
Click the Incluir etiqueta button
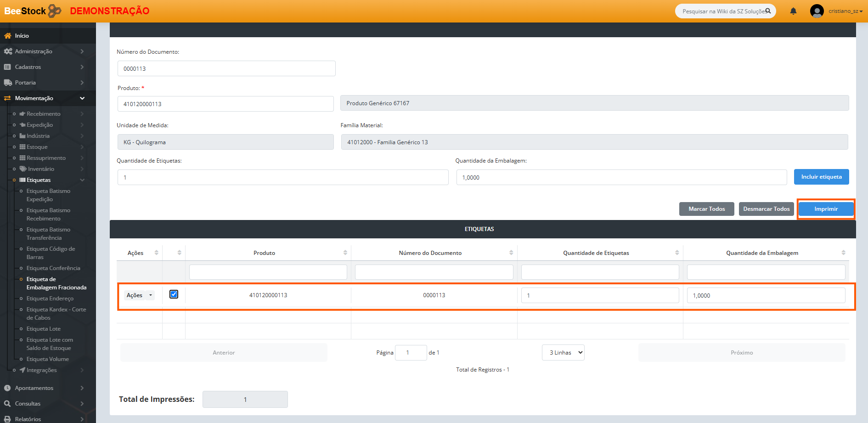[x=821, y=177]
